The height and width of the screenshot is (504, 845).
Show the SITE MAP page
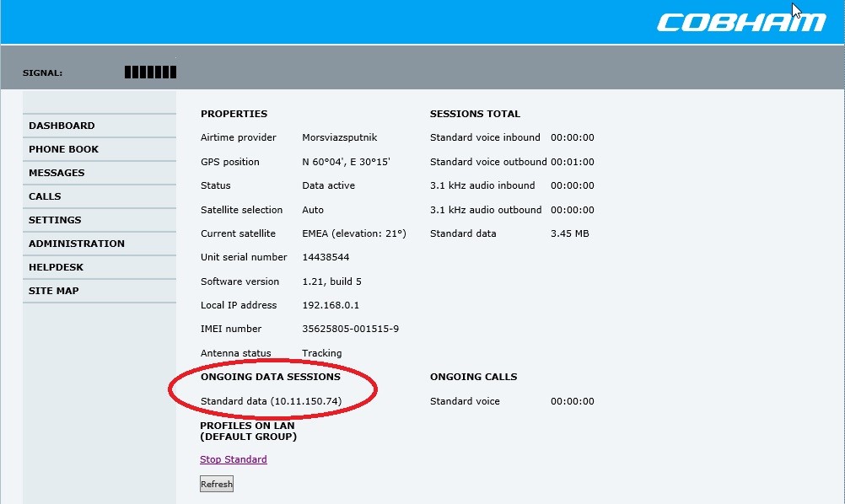click(x=53, y=291)
